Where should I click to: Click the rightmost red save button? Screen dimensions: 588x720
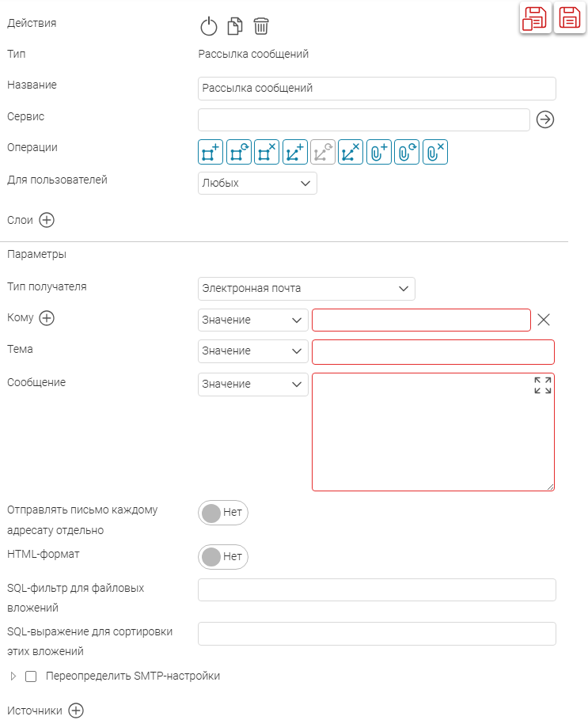[x=570, y=18]
